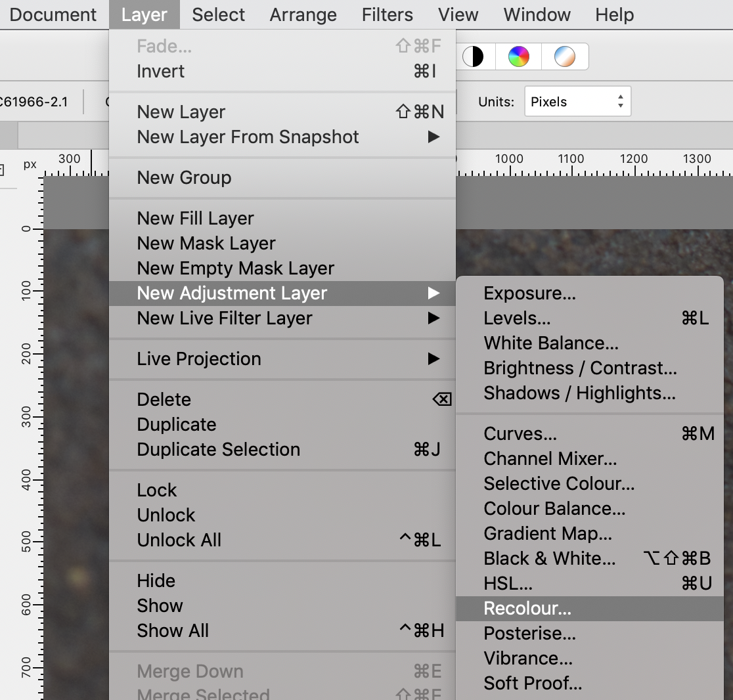This screenshot has height=700, width=733.
Task: Create a New Group from the Layer menu
Action: point(183,177)
